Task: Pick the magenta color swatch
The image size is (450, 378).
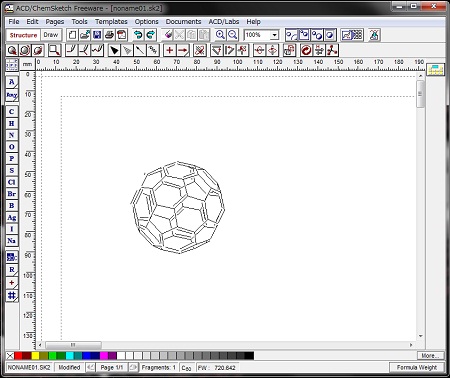Action: 104,356
